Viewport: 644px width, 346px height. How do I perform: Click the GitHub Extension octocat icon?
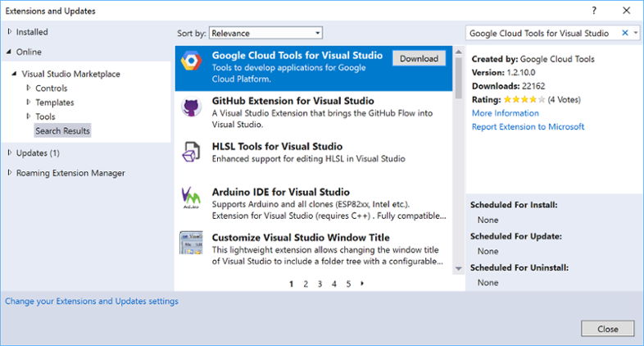pyautogui.click(x=191, y=107)
